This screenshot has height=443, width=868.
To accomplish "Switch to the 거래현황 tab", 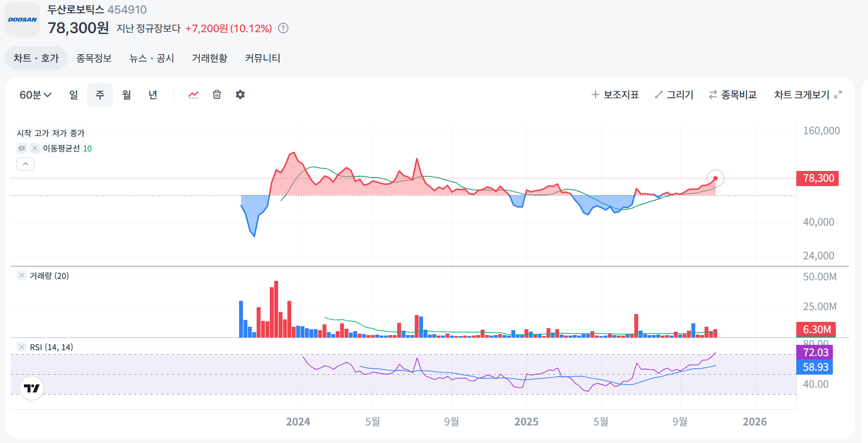I will 210,58.
